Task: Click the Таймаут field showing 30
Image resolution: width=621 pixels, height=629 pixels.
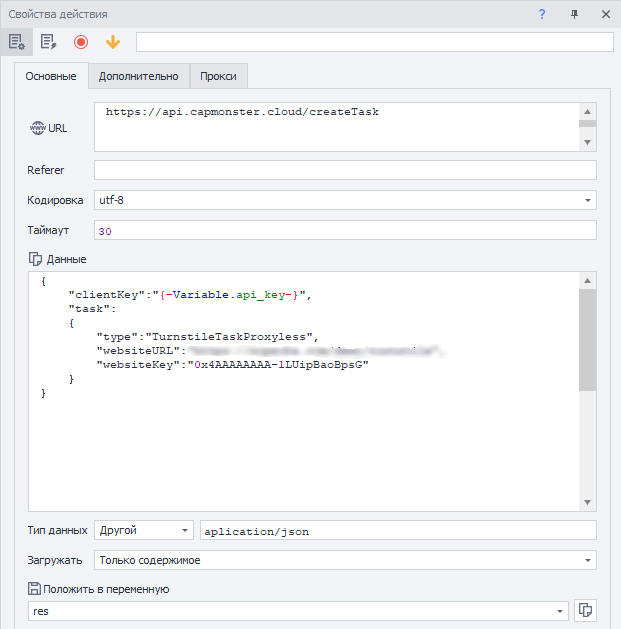Action: click(344, 230)
